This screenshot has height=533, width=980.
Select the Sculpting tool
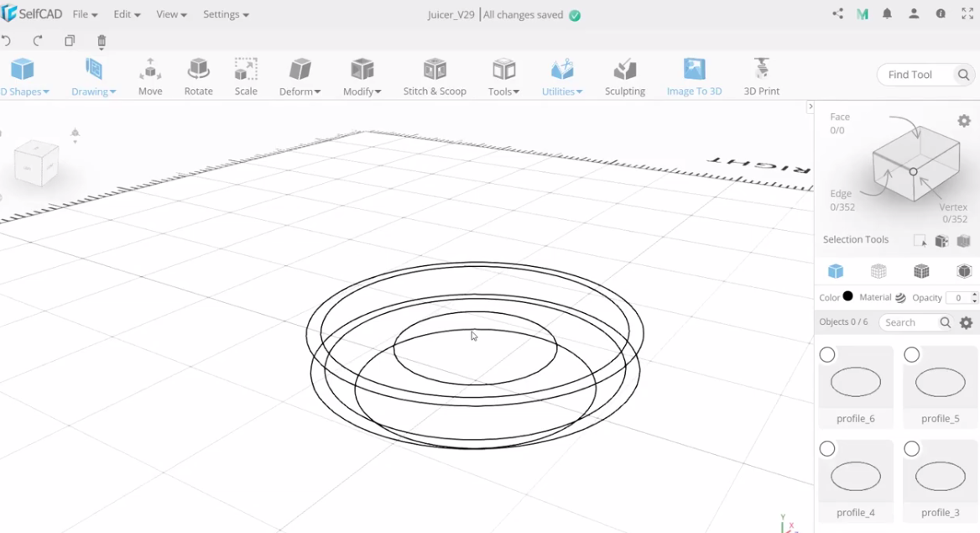pyautogui.click(x=625, y=77)
